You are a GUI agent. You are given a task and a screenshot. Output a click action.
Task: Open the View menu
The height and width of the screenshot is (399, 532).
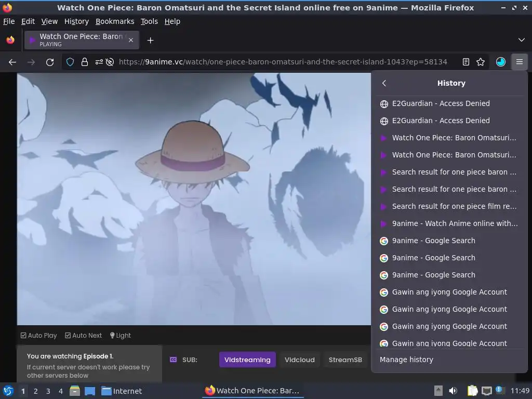49,21
